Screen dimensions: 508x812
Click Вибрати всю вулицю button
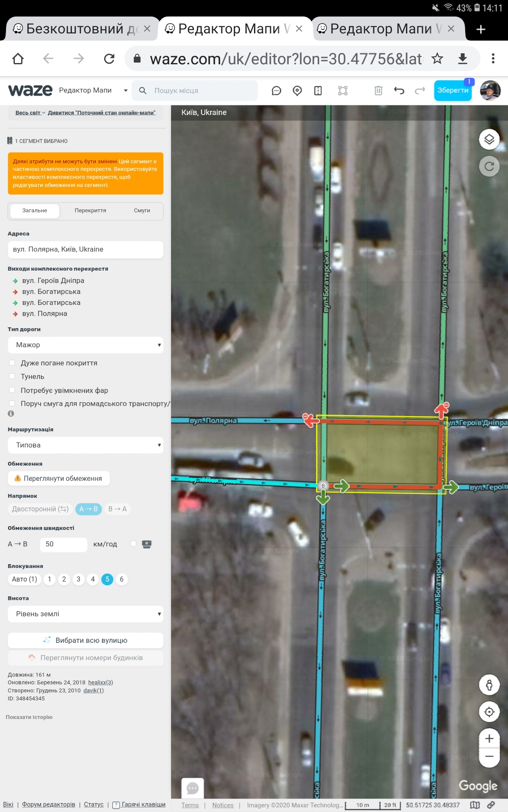[x=86, y=640]
